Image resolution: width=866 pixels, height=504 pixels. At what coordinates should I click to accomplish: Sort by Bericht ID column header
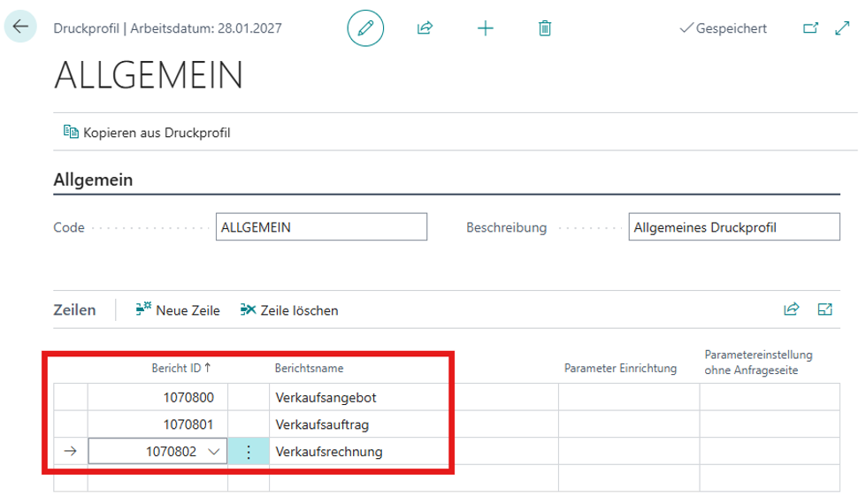[x=175, y=368]
